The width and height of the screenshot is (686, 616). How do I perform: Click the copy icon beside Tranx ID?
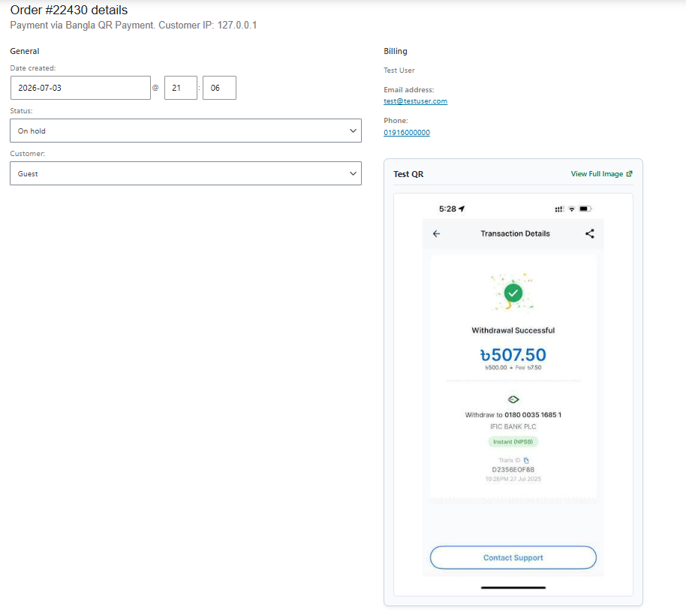coord(526,460)
